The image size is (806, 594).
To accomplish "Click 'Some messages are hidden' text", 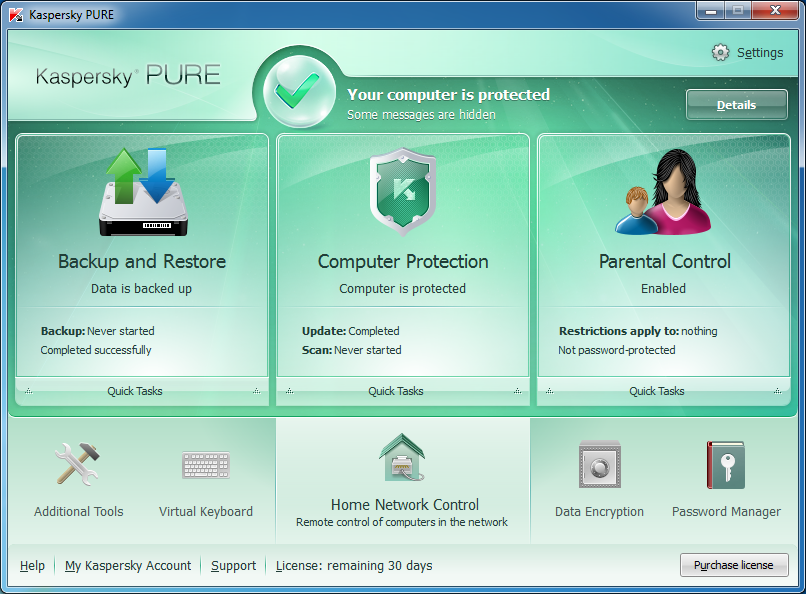I will point(422,115).
